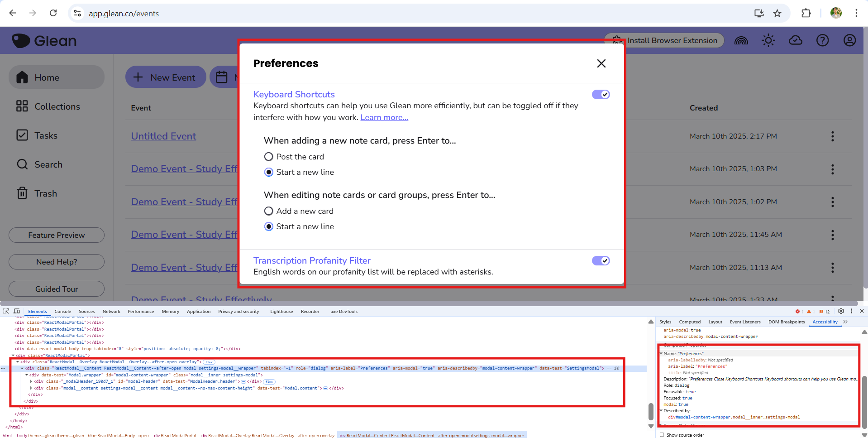This screenshot has width=868, height=438.
Task: Open DevTools settings gear icon
Action: [841, 311]
